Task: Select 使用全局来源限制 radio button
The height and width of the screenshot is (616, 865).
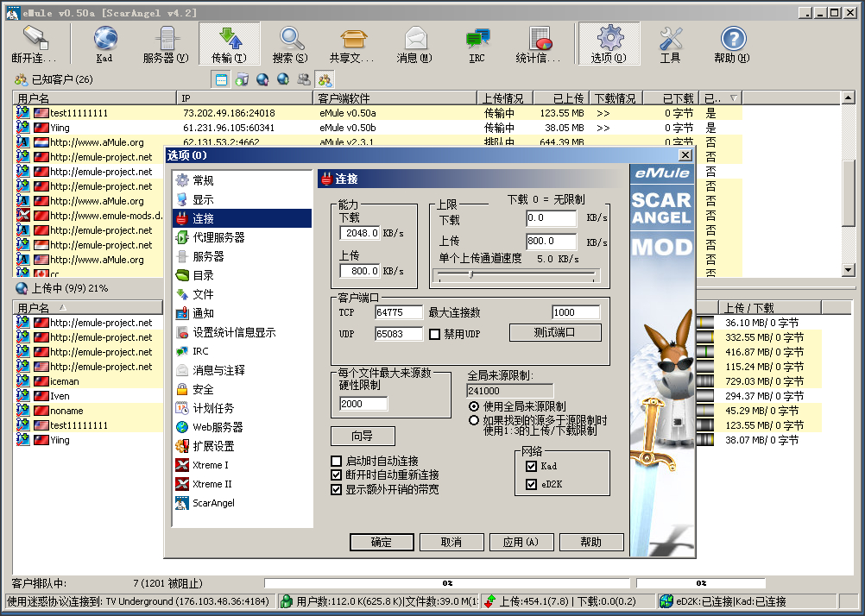Action: coord(473,406)
